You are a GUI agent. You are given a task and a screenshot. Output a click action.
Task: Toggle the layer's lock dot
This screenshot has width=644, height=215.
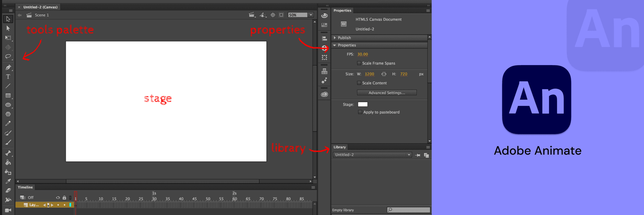coord(64,205)
